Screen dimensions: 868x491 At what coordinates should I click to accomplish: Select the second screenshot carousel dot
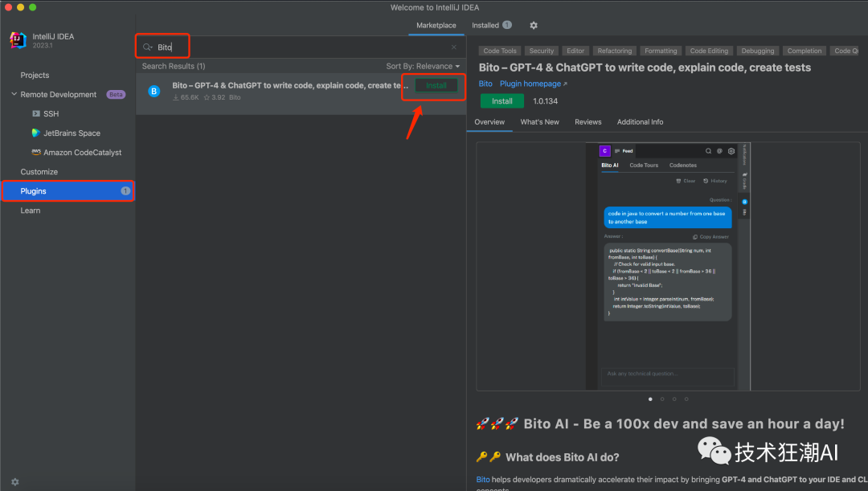662,399
